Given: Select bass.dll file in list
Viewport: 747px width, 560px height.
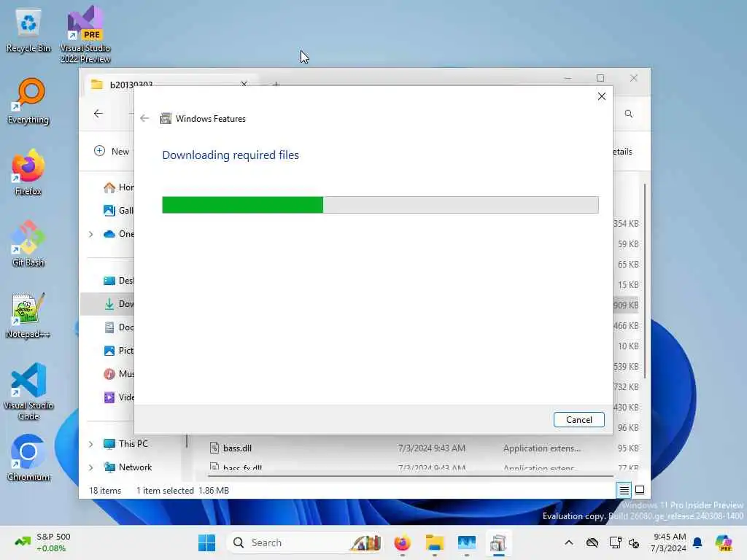Looking at the screenshot, I should pyautogui.click(x=237, y=448).
